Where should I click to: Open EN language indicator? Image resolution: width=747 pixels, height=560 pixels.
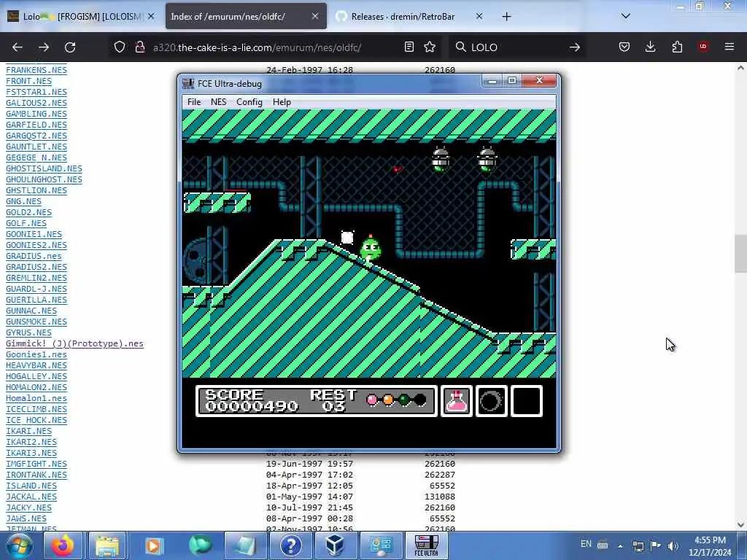point(586,544)
